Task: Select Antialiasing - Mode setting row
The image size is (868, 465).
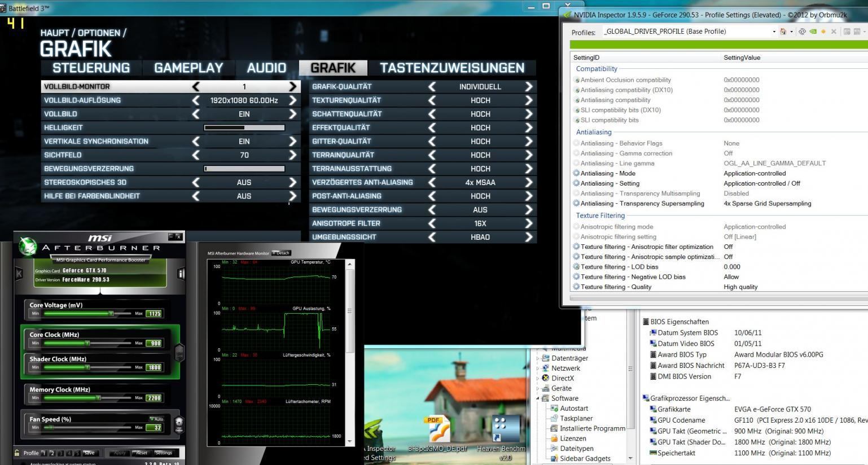Action: tap(719, 173)
